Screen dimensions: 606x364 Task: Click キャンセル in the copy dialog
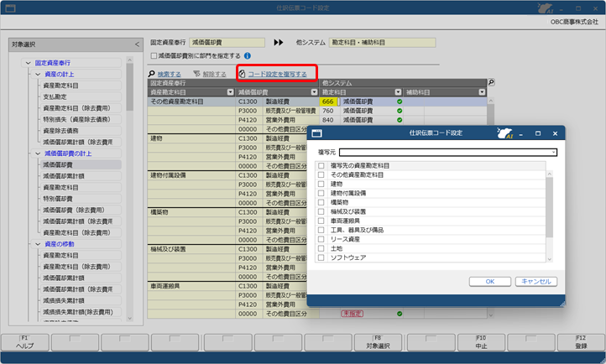point(536,282)
